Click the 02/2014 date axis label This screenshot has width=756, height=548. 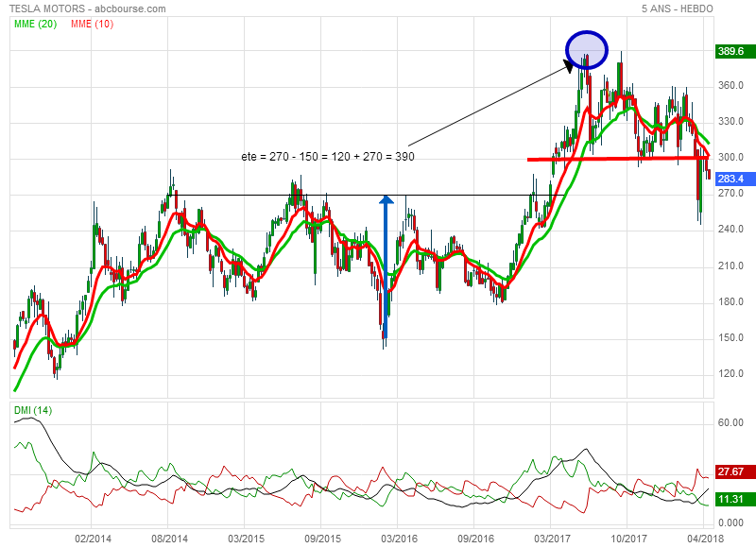click(x=93, y=539)
